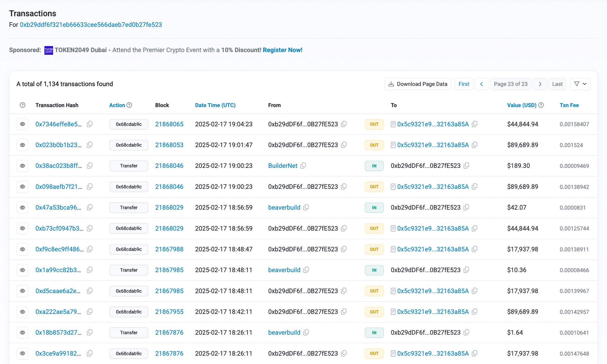Copy to address in $189.30 row
The width and height of the screenshot is (607, 364).
pyautogui.click(x=466, y=166)
